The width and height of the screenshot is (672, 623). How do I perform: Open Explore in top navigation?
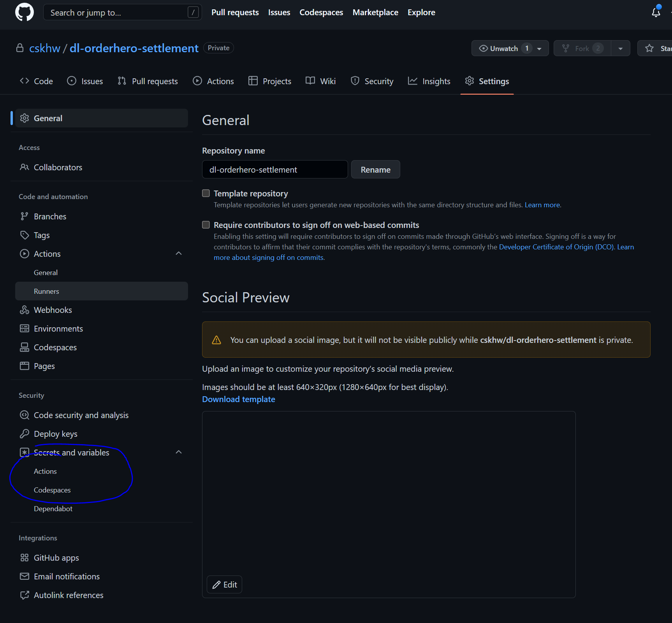pyautogui.click(x=421, y=12)
